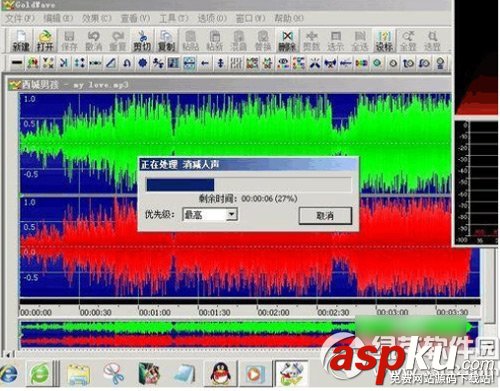
Task: Click the gray circle effect icon
Action: click(x=393, y=63)
